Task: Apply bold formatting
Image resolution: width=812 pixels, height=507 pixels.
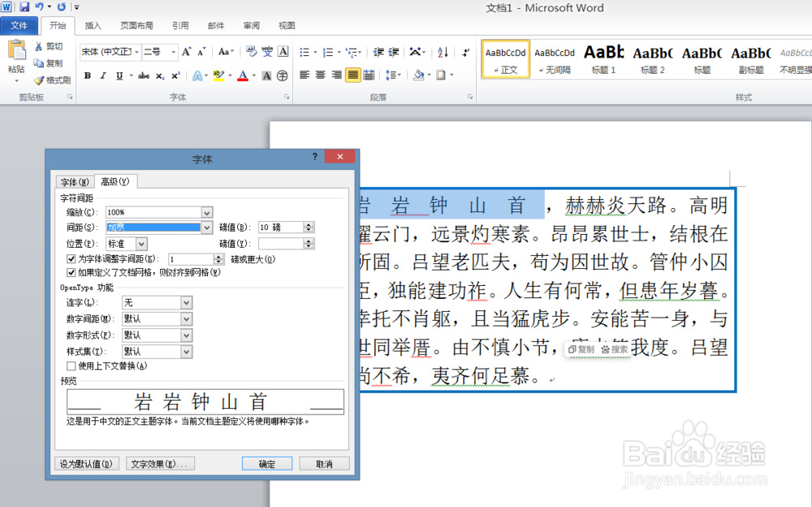Action: tap(88, 76)
